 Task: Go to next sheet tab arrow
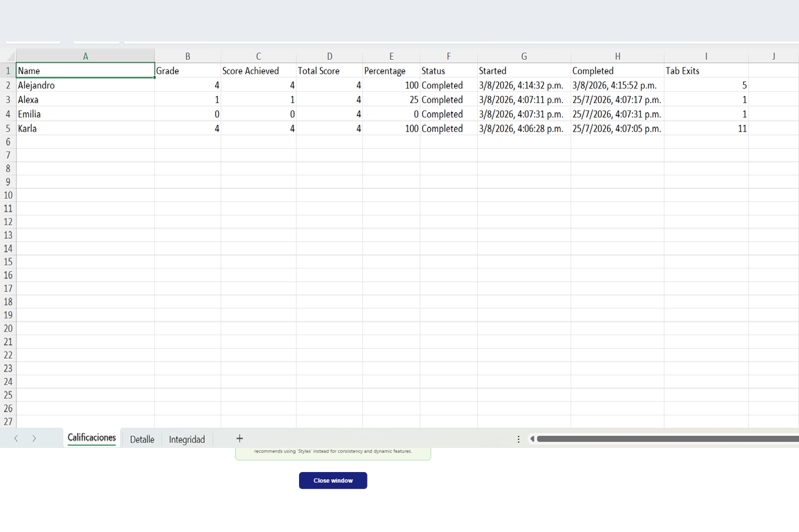pos(34,438)
